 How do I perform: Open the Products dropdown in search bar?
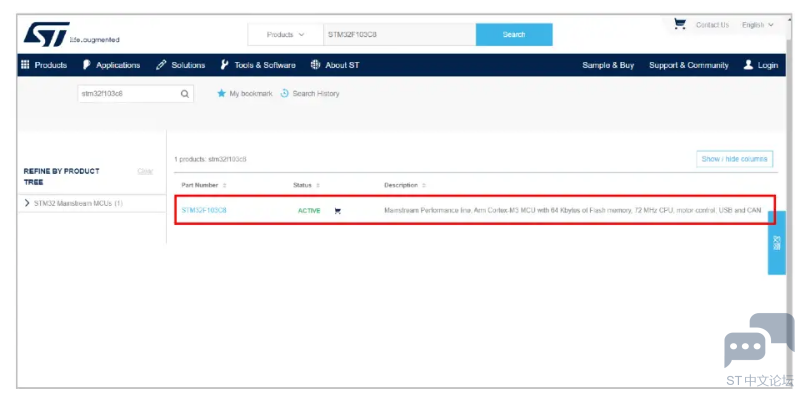[x=285, y=35]
